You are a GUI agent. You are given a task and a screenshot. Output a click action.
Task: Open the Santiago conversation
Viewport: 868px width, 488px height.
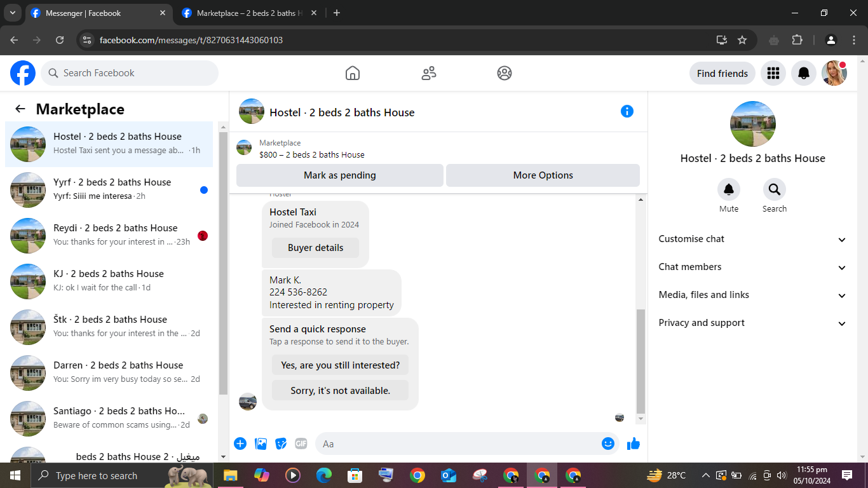[109, 419]
